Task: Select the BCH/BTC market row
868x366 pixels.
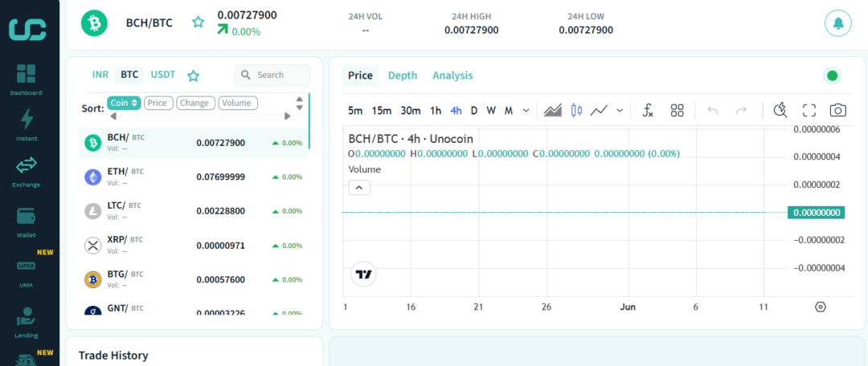Action: click(194, 143)
